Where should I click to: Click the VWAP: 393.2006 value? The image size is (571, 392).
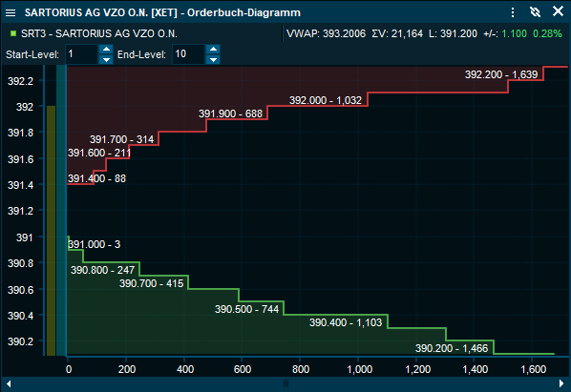pyautogui.click(x=326, y=33)
